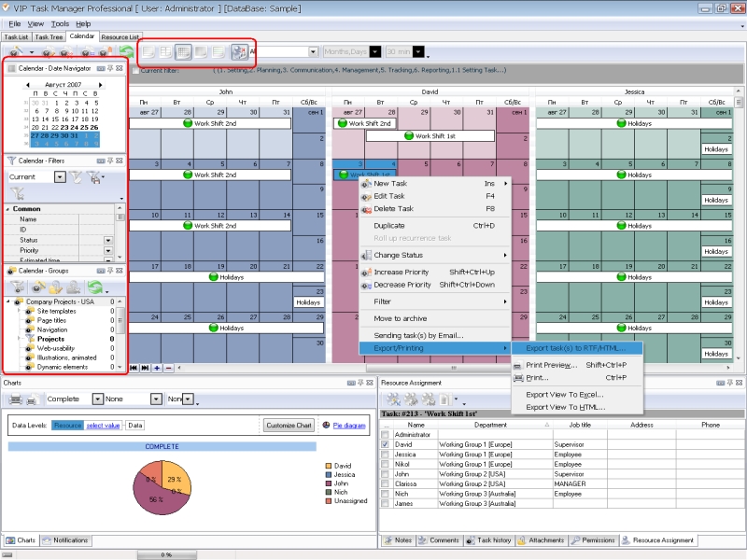Click the refresh icon in Calendar Groups toolbar
The height and width of the screenshot is (560, 747).
pyautogui.click(x=95, y=287)
